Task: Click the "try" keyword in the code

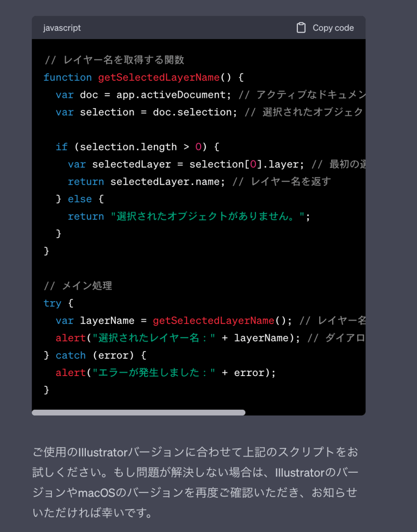Action: pyautogui.click(x=52, y=303)
